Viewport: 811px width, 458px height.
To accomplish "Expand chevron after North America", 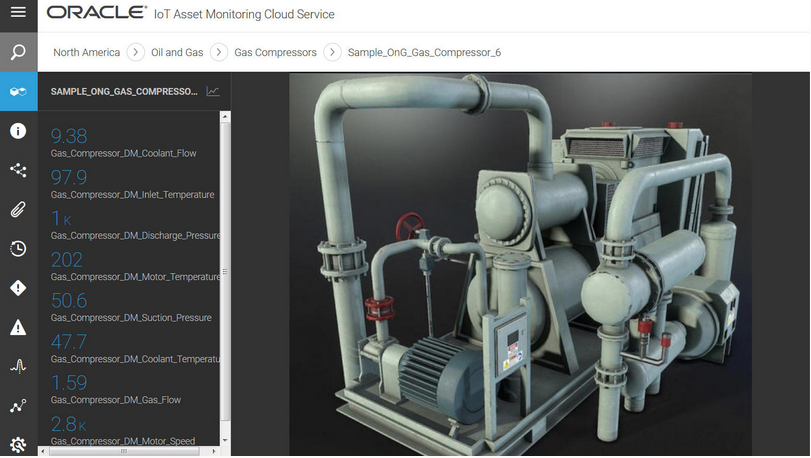I will coord(136,52).
